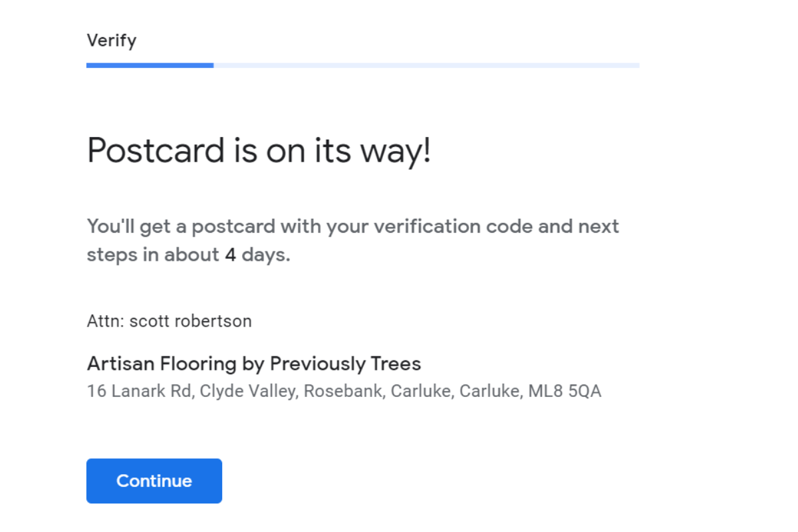798x532 pixels.
Task: Click the blue Continue button
Action: (x=154, y=481)
